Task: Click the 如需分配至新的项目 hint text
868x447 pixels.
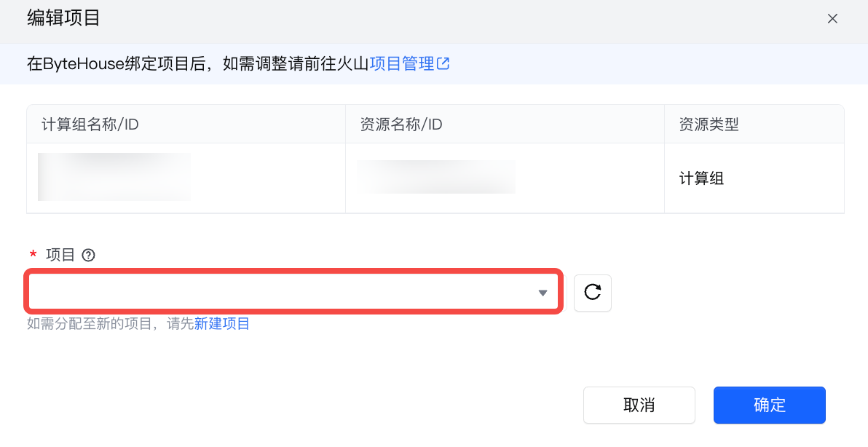Action: pos(109,324)
